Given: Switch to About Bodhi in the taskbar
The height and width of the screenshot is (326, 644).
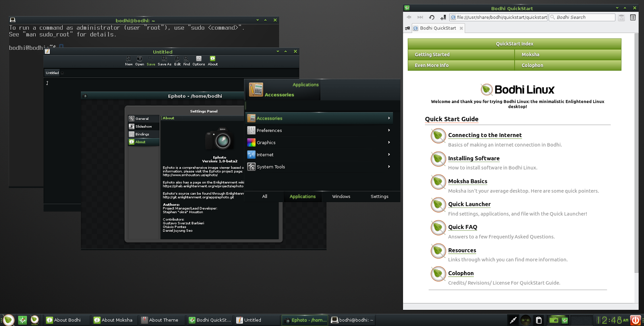Looking at the screenshot, I should 67,320.
